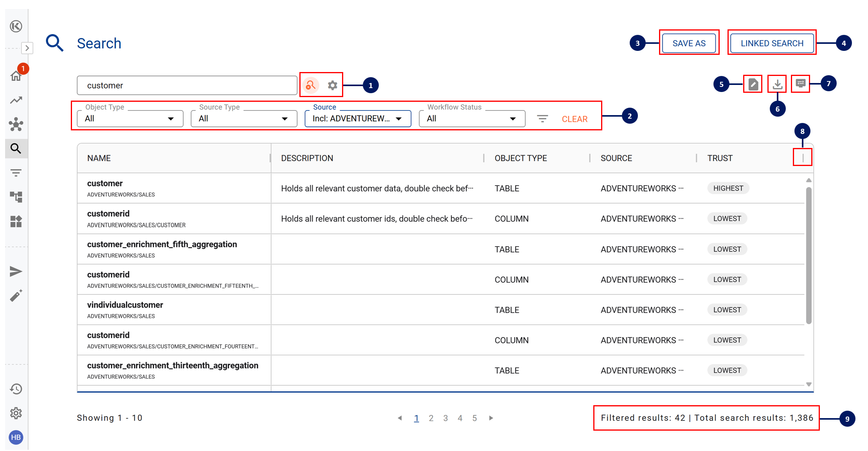Viewport: 868px width, 451px height.
Task: Click the additional filters icon beside CLEAR
Action: pyautogui.click(x=542, y=119)
